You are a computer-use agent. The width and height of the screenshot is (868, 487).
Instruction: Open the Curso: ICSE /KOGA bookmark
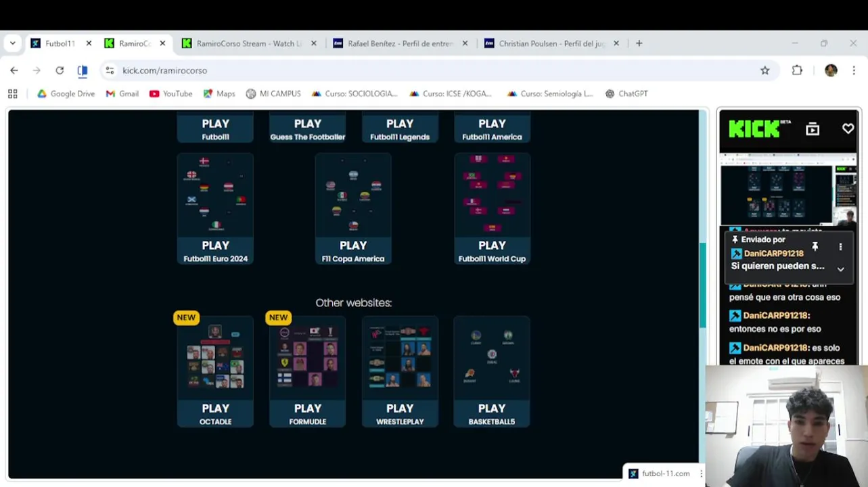[451, 94]
